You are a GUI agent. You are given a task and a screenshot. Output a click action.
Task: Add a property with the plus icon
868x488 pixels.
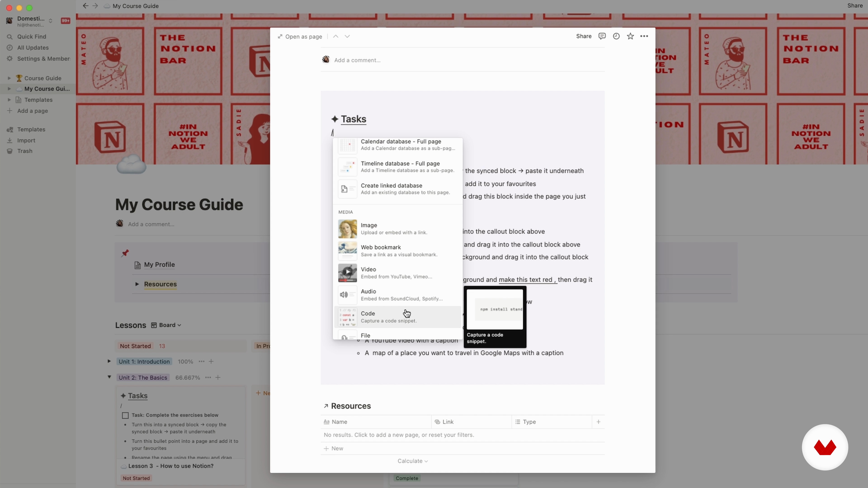(598, 422)
